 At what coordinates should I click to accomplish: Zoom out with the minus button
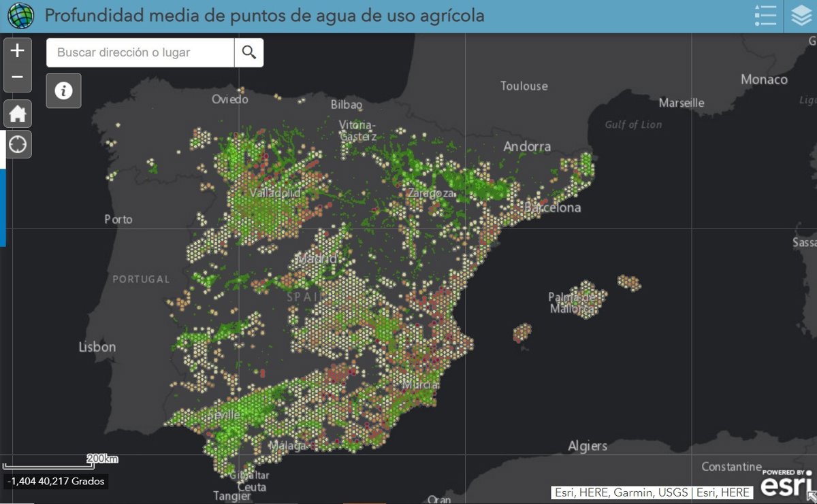click(x=18, y=78)
